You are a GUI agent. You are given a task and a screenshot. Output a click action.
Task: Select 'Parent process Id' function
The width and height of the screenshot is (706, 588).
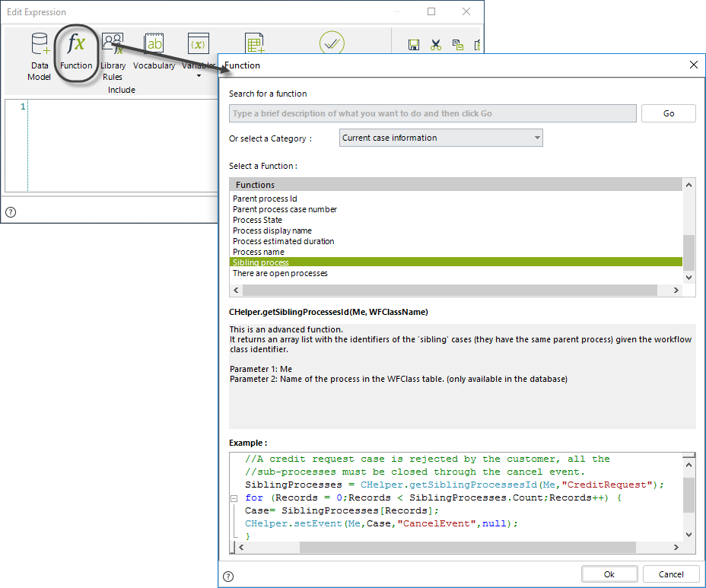(456, 199)
